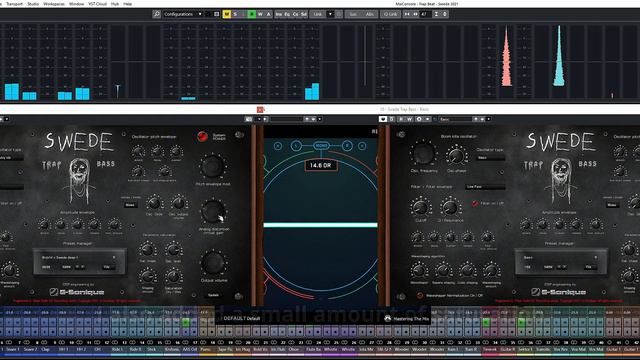The height and width of the screenshot is (360, 640).
Task: Click the Pitch envelope mod knob on left Swede
Action: pos(212,167)
